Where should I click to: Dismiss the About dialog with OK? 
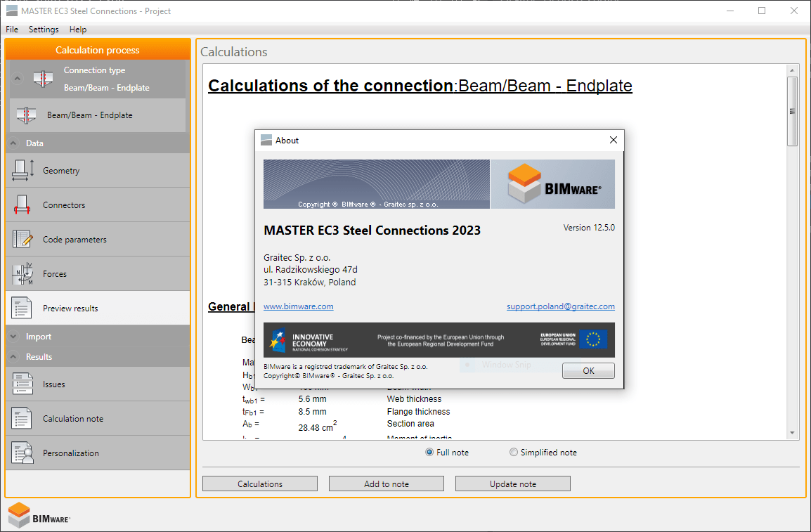[588, 370]
